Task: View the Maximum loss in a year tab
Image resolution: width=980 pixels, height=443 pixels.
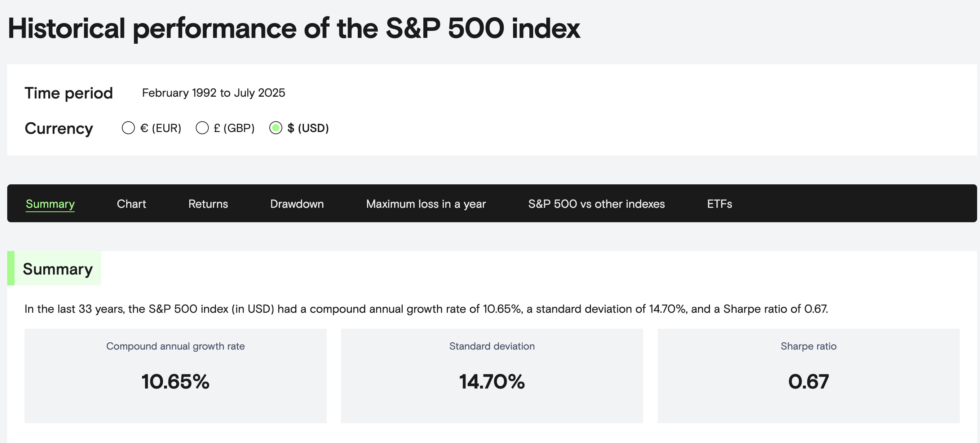Action: point(426,204)
